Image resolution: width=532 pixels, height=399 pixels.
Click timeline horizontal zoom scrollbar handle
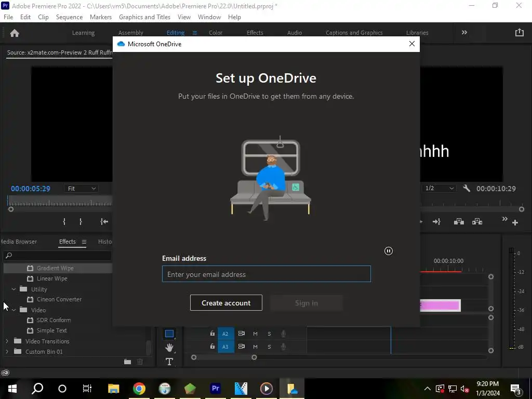[x=254, y=357]
